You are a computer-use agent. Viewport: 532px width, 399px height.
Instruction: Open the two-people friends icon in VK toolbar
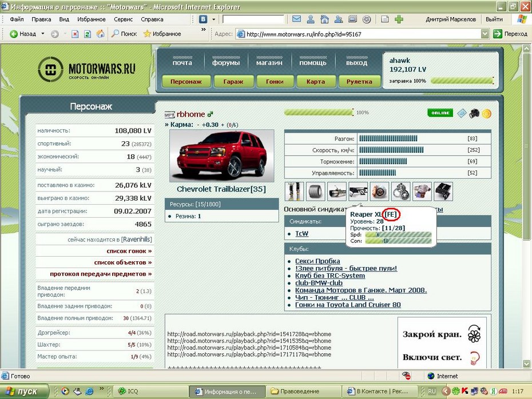pyautogui.click(x=339, y=19)
